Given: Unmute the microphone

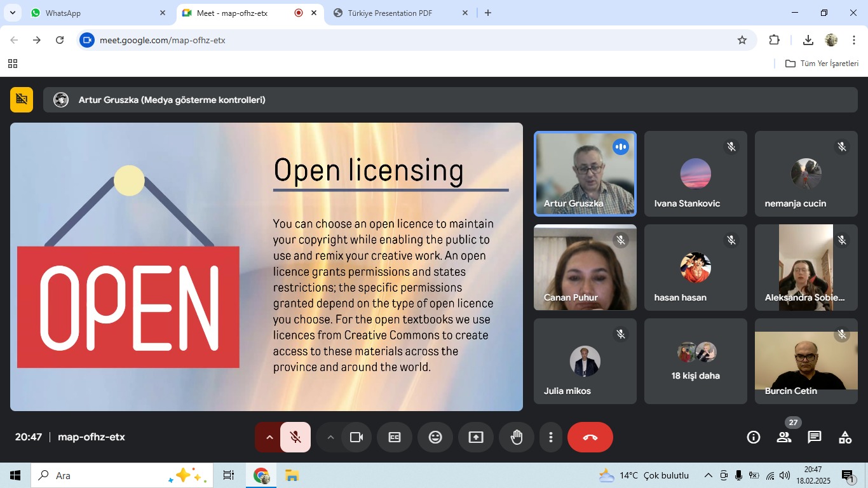Looking at the screenshot, I should click(x=295, y=437).
